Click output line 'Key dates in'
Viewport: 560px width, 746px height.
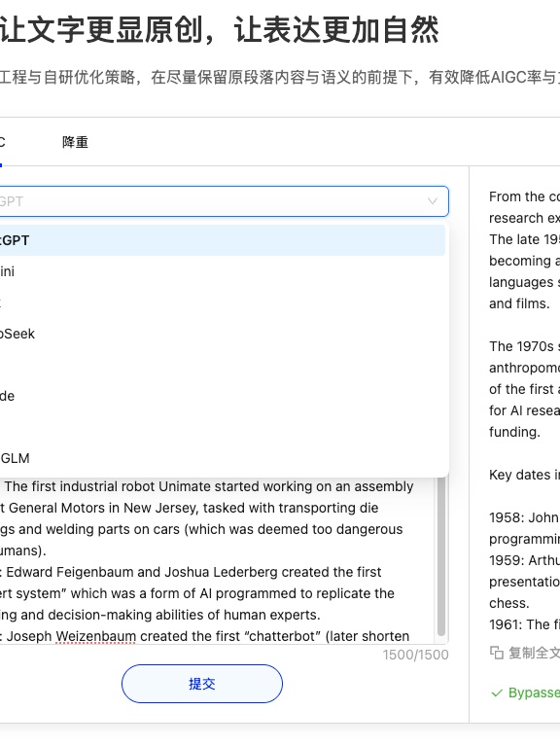(524, 475)
